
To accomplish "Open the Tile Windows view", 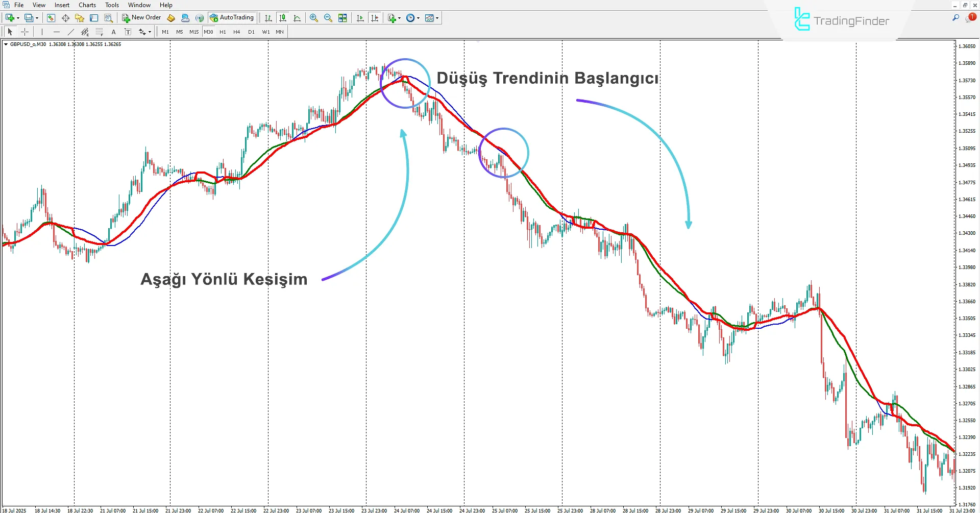I will (x=342, y=18).
